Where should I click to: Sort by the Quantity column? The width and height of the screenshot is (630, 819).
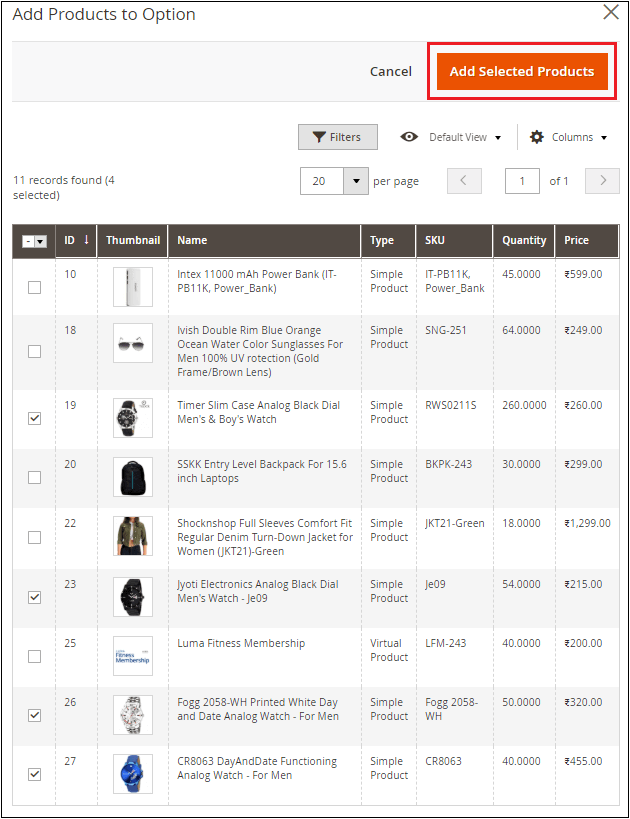[524, 240]
